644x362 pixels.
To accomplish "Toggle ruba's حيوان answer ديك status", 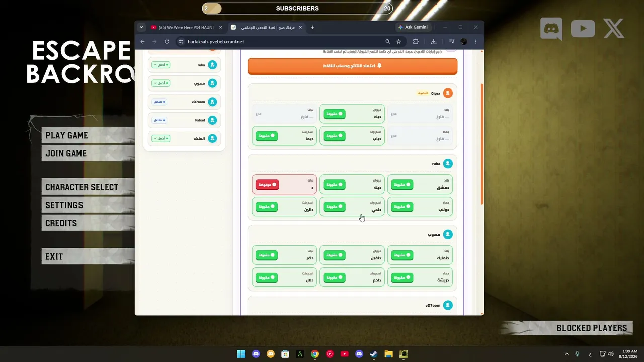I will 334,185.
